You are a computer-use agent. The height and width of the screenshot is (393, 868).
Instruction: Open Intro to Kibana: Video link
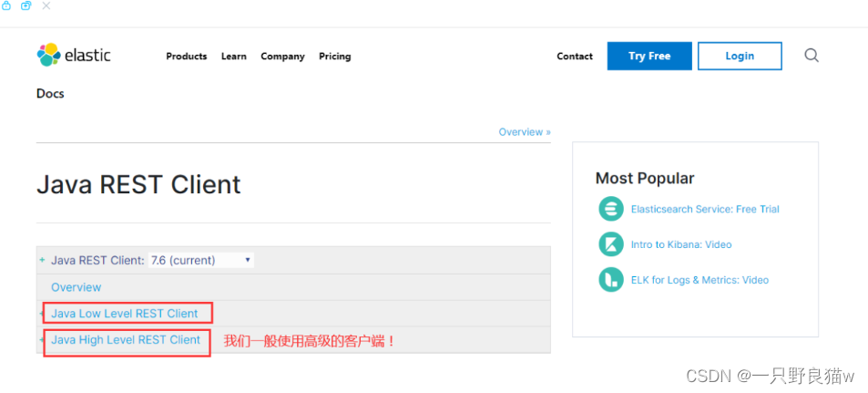[x=681, y=244]
